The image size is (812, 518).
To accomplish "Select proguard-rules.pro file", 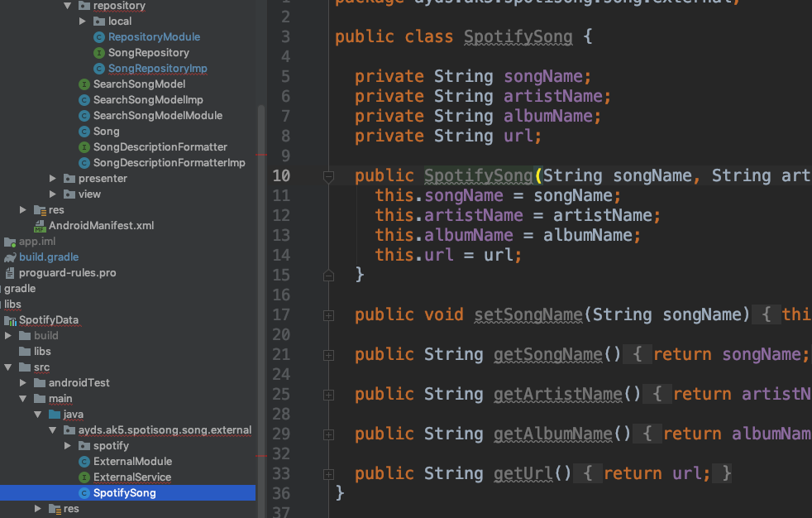I will point(67,273).
